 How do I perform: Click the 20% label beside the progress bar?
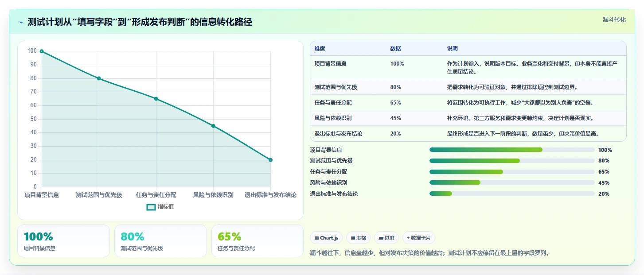click(604, 194)
